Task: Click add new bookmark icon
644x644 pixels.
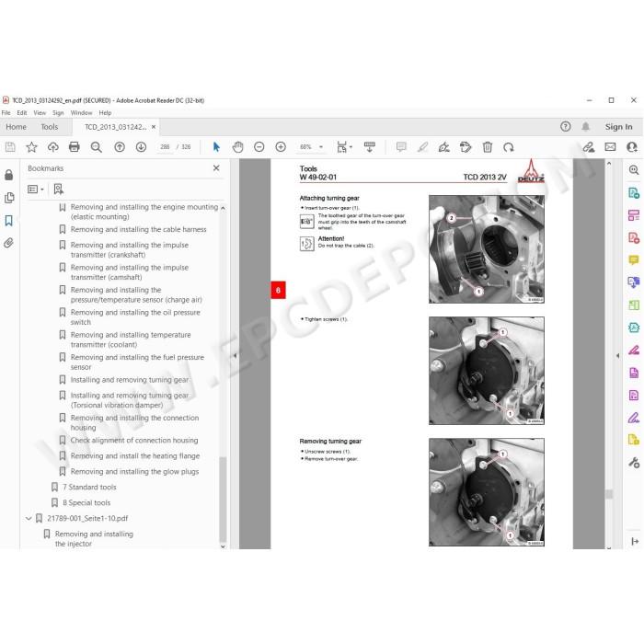Action: tap(58, 189)
